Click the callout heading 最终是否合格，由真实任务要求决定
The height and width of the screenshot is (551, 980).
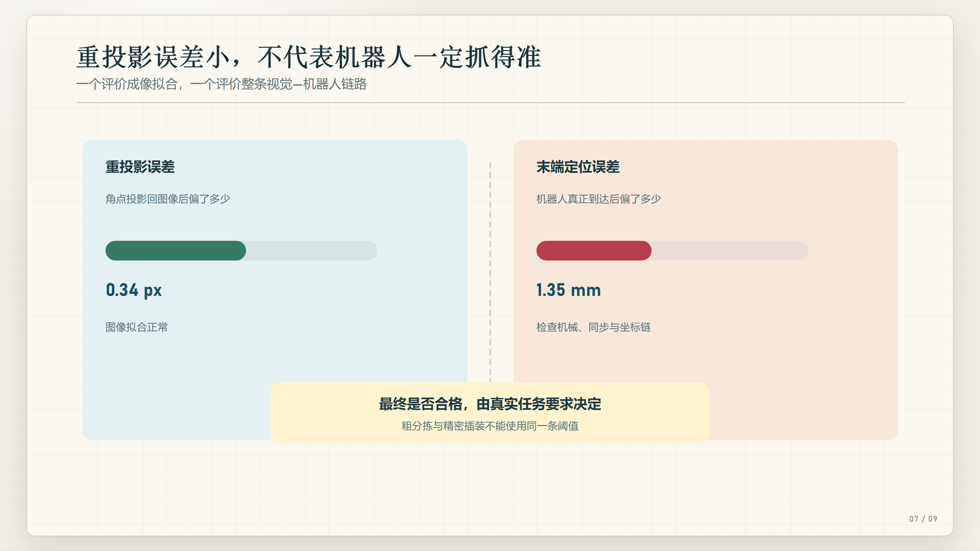[x=490, y=404]
